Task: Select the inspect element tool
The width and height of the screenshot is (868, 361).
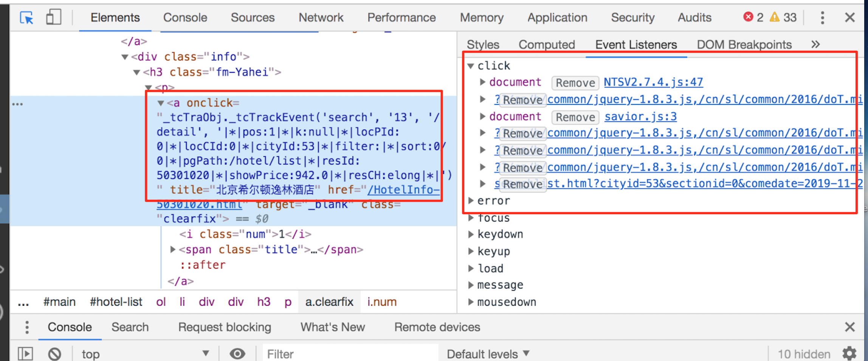Action: (x=26, y=17)
